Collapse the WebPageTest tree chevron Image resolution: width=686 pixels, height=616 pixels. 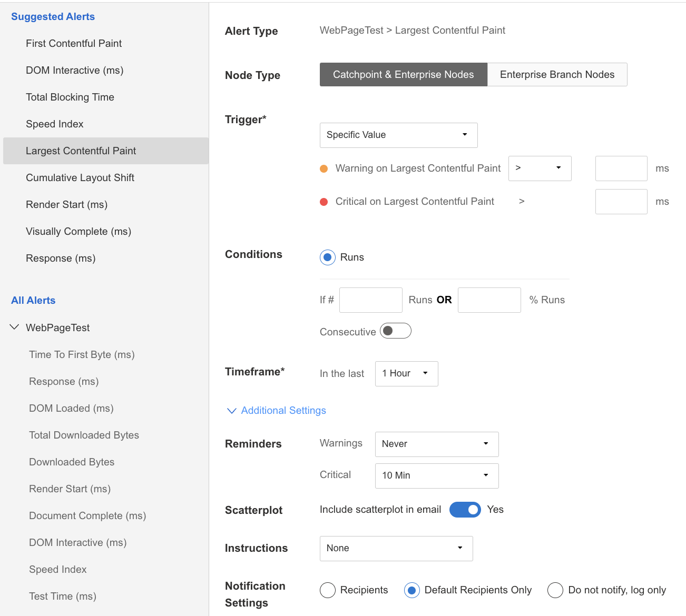(x=14, y=327)
